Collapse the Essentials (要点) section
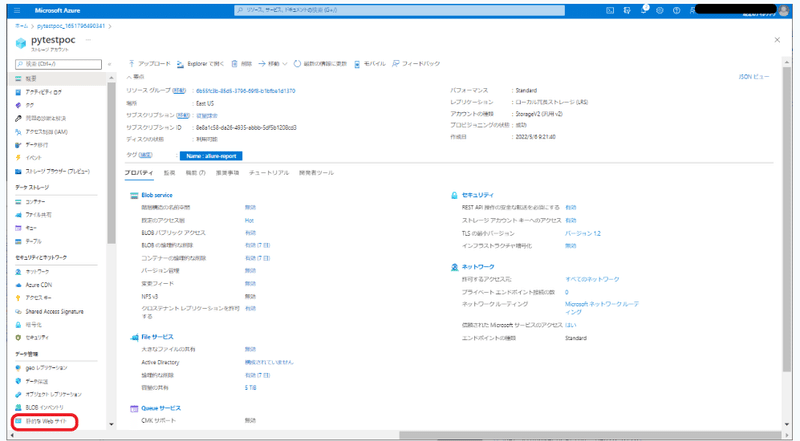 [135, 77]
